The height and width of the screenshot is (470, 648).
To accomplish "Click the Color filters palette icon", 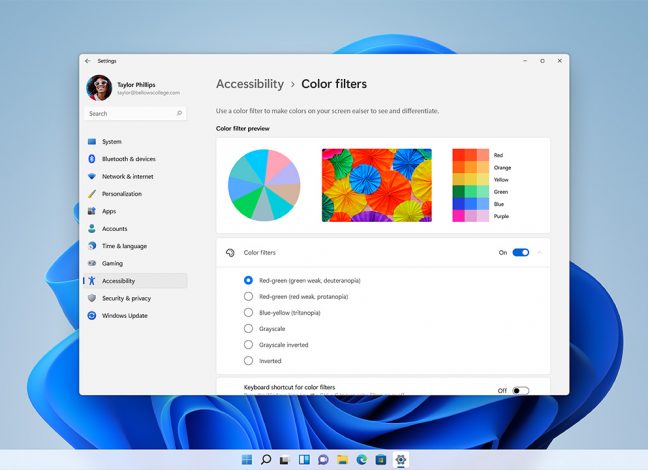I will coord(230,253).
